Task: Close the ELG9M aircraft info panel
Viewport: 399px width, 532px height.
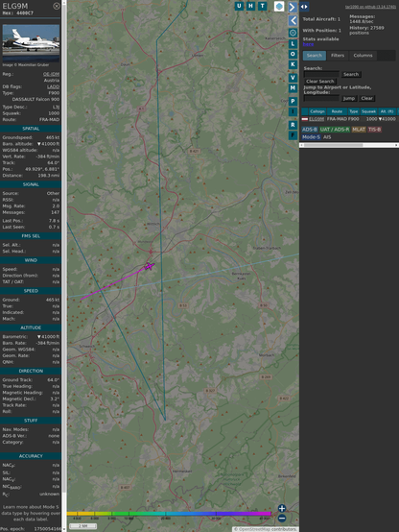Action: (x=57, y=6)
